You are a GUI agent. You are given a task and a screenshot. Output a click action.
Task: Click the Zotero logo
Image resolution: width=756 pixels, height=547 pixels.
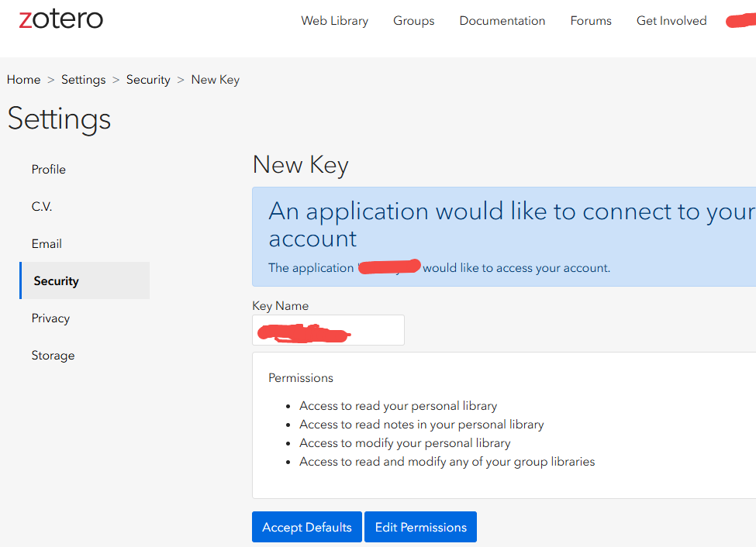point(60,19)
